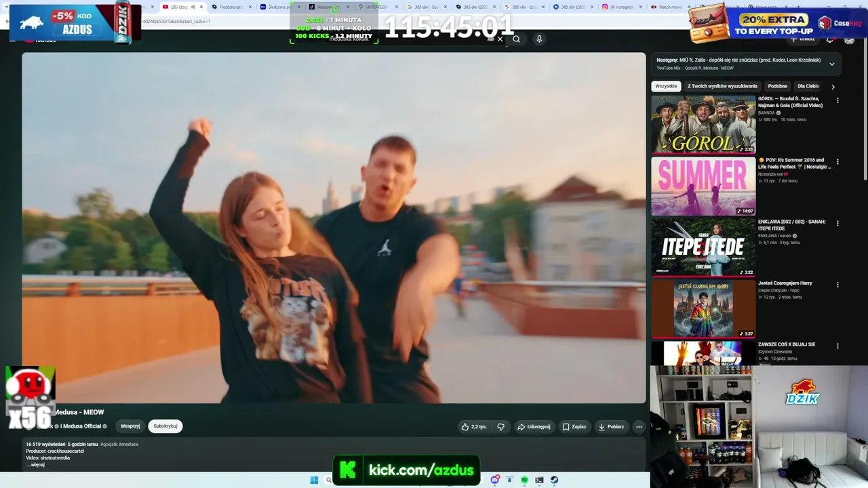Switch to the HYPERTECH browser tab

378,7
